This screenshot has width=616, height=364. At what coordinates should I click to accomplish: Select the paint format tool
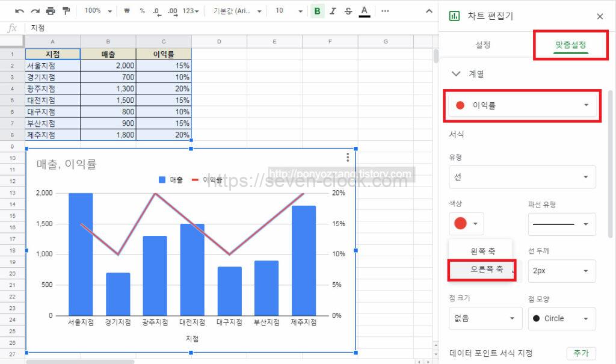pos(66,11)
